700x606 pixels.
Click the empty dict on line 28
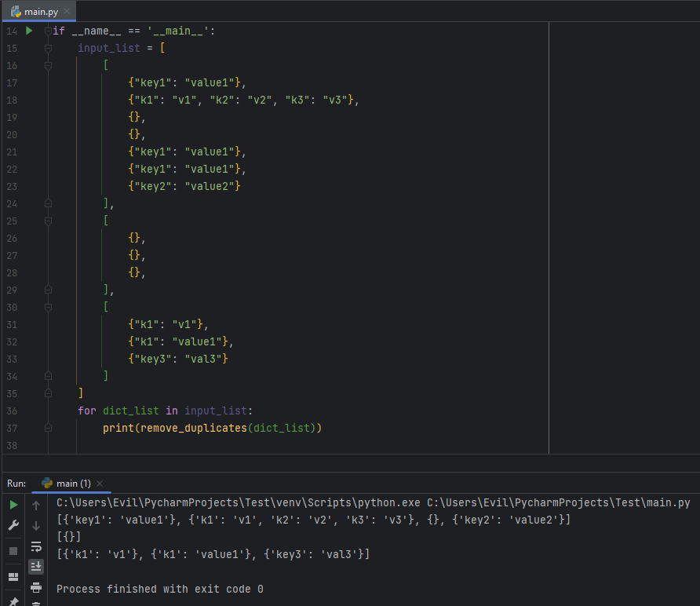pos(134,272)
